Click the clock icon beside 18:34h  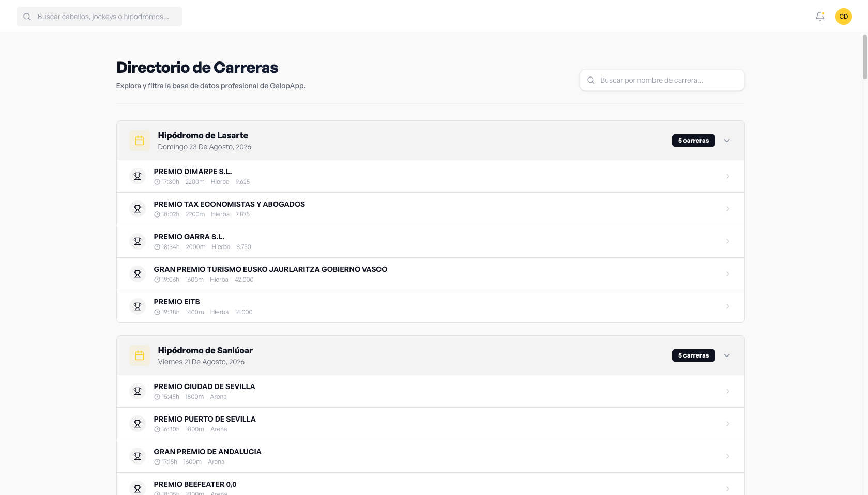pyautogui.click(x=157, y=247)
